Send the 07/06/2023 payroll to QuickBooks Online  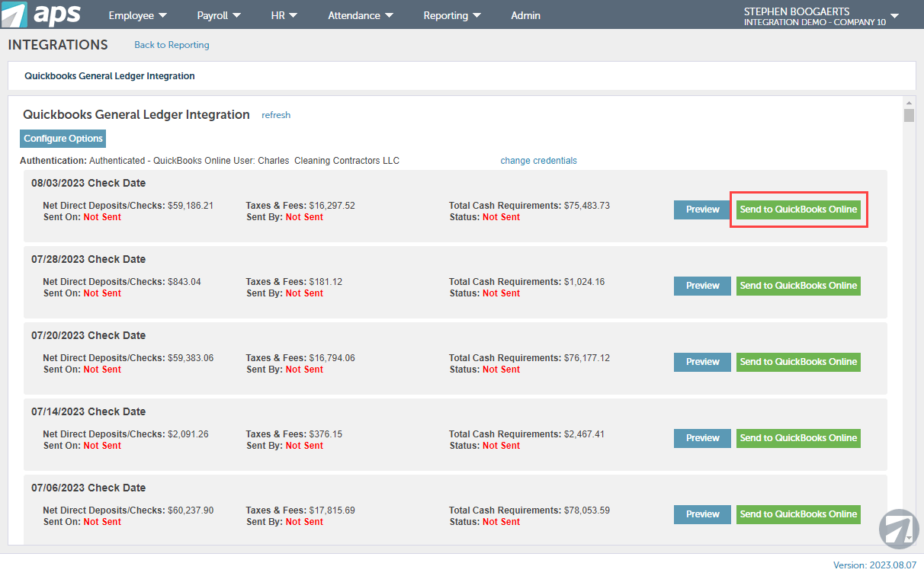tap(798, 514)
